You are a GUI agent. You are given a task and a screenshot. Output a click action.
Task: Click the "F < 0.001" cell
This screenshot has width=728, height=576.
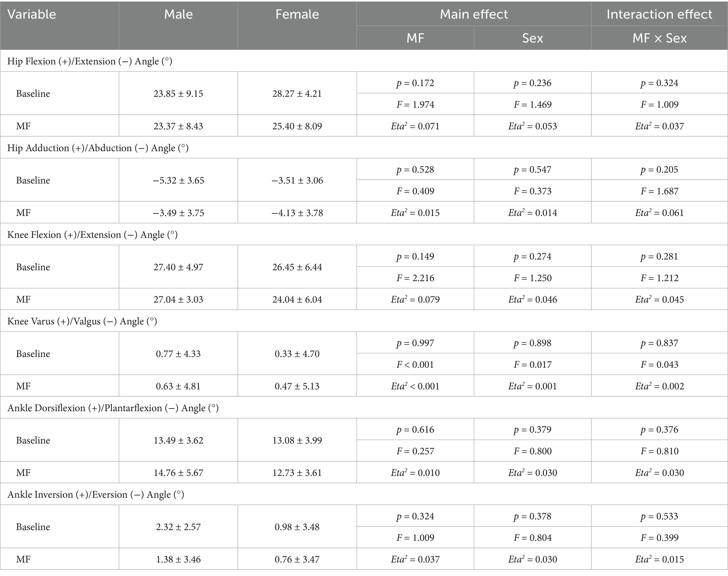(415, 365)
